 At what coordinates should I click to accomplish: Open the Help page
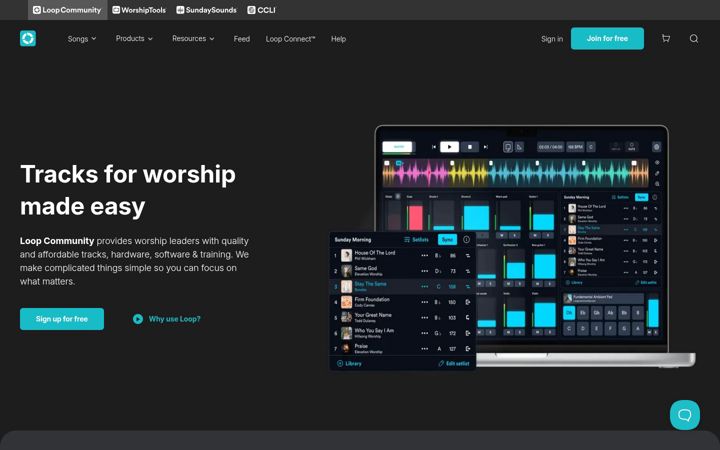pyautogui.click(x=338, y=39)
